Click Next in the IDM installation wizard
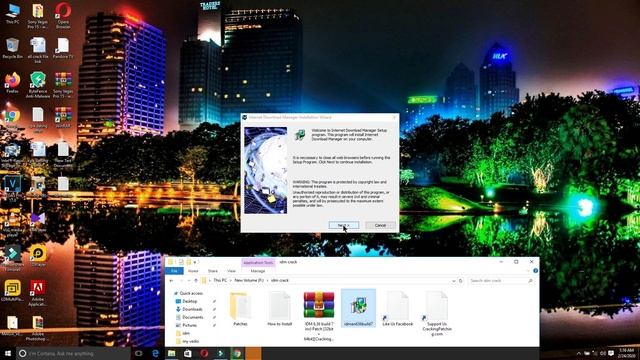The width and height of the screenshot is (640, 360). coord(344,225)
